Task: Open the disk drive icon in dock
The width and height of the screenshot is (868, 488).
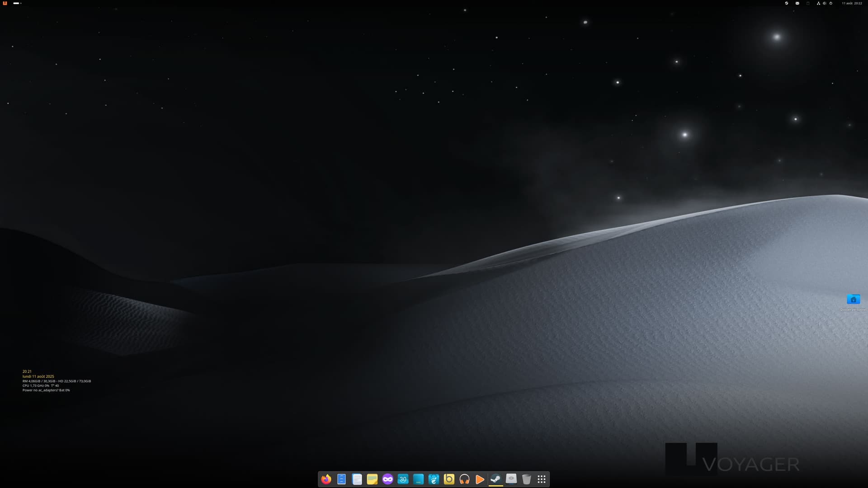Action: (511, 479)
